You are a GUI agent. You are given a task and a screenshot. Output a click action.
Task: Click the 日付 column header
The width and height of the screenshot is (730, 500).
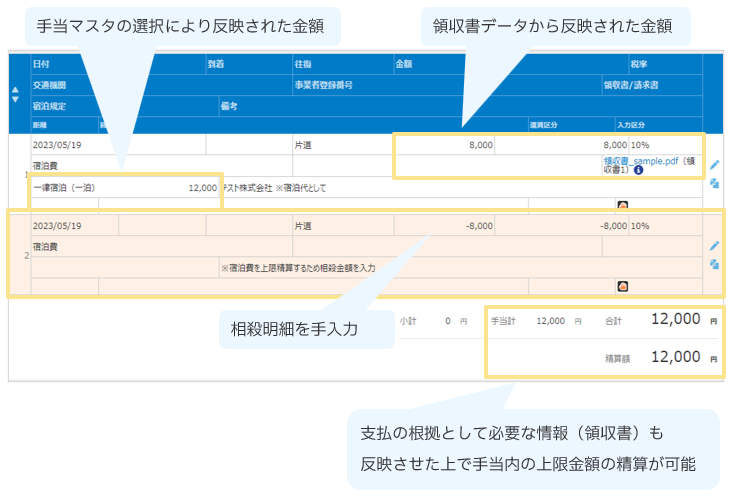pyautogui.click(x=40, y=64)
